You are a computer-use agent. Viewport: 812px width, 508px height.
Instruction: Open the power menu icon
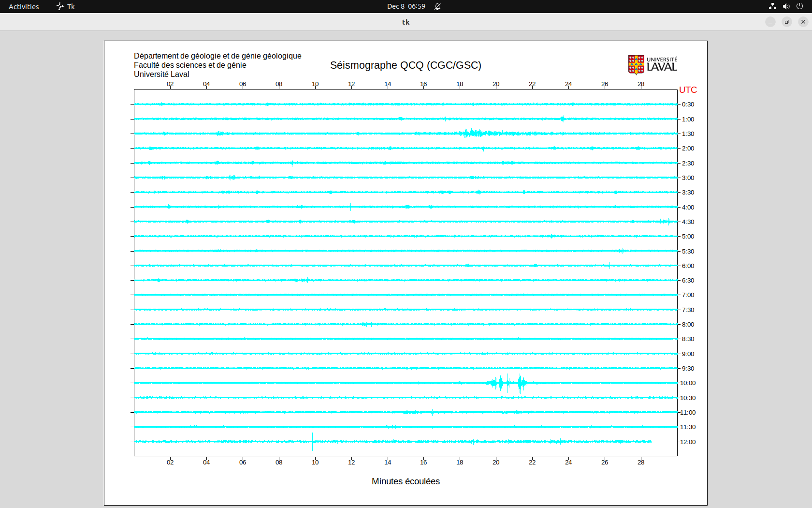click(799, 6)
